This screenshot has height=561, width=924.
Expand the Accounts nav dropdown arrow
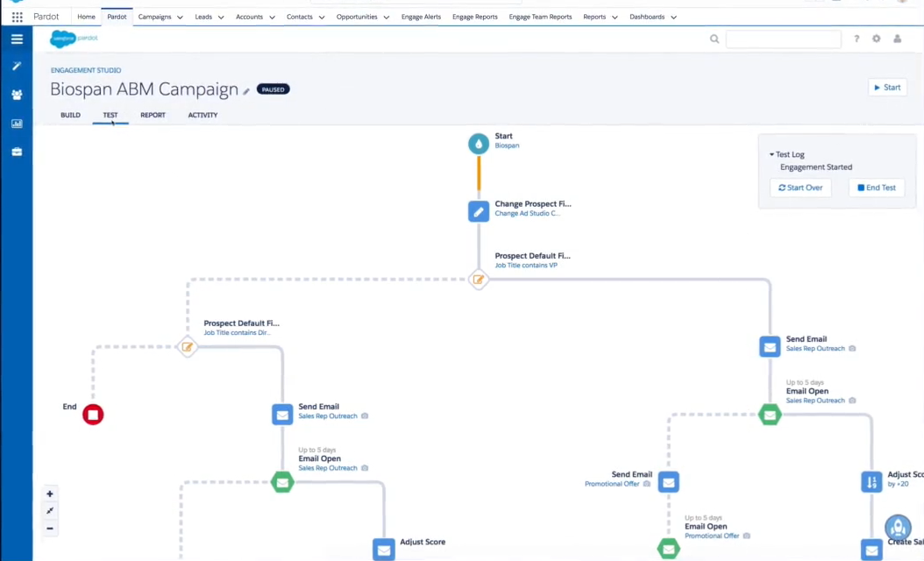[272, 18]
